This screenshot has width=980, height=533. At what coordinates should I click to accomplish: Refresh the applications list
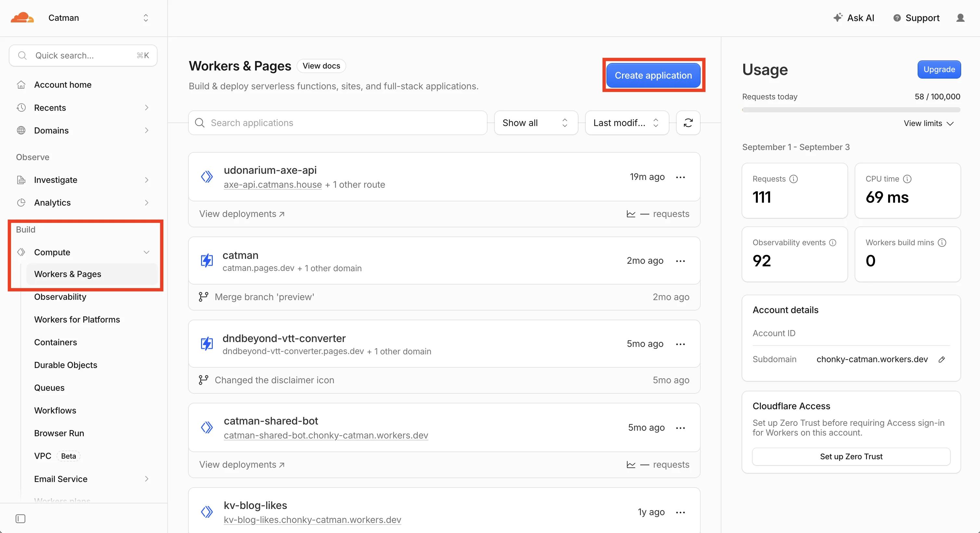point(688,122)
